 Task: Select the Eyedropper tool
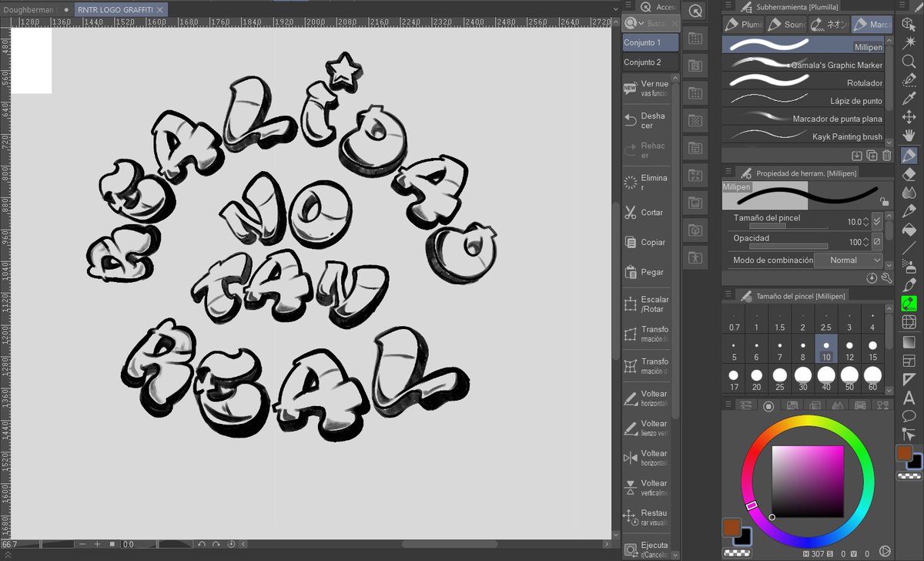(x=909, y=99)
